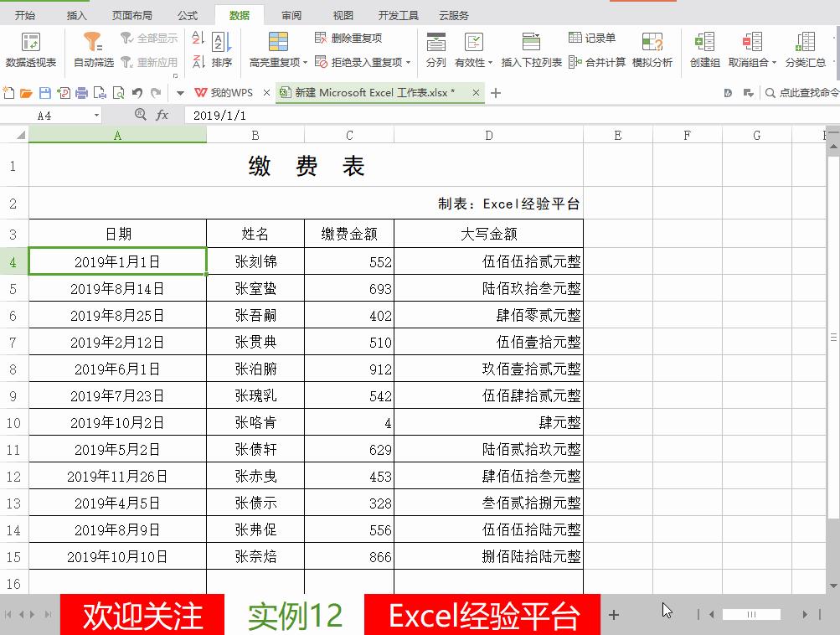Click 插入下拉列表 to insert dropdown list

coord(533,49)
